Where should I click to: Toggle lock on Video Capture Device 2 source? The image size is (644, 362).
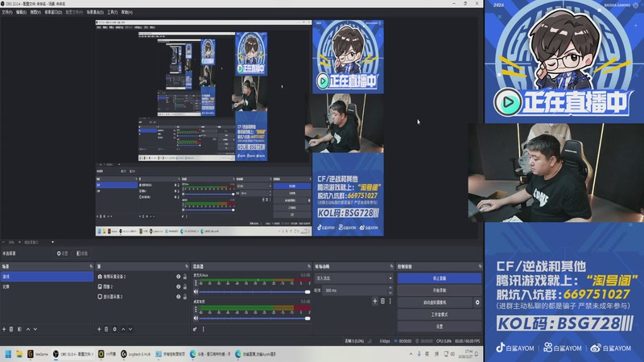pos(185,277)
